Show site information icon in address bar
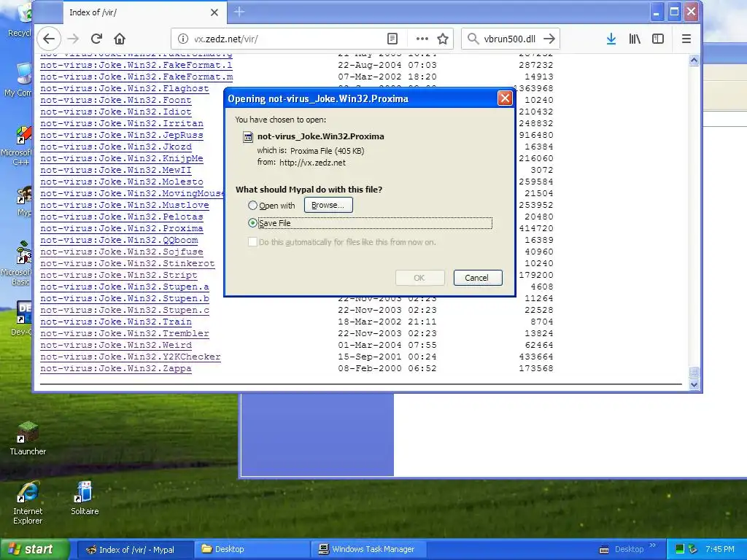The width and height of the screenshot is (747, 560). coord(183,39)
